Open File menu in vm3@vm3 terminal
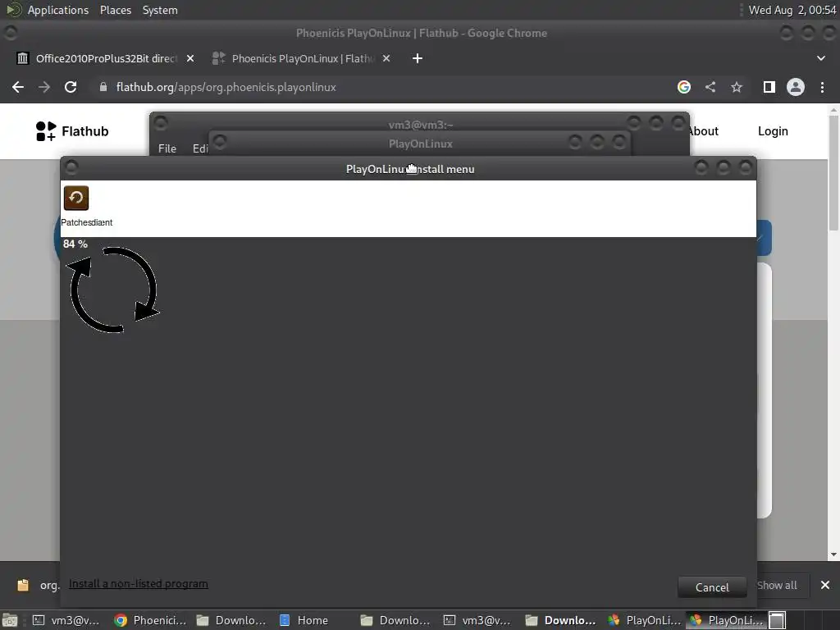The height and width of the screenshot is (630, 840). pos(167,148)
